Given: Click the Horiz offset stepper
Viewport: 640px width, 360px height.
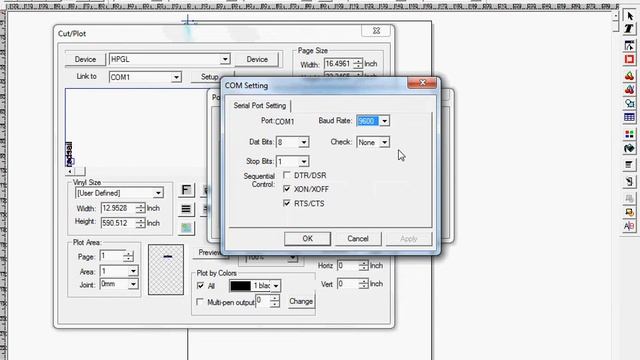Looking at the screenshot, I should tap(363, 266).
